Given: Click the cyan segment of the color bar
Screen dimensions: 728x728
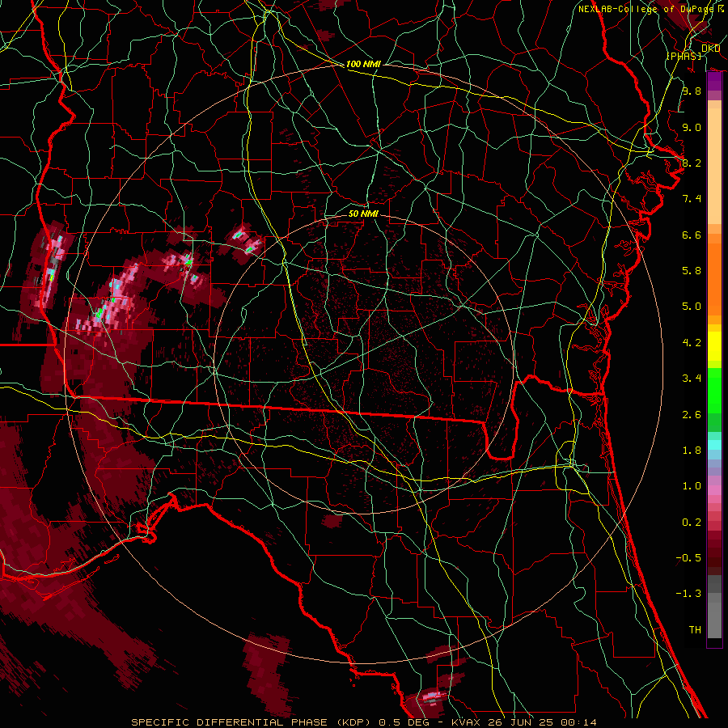Looking at the screenshot, I should [x=714, y=445].
